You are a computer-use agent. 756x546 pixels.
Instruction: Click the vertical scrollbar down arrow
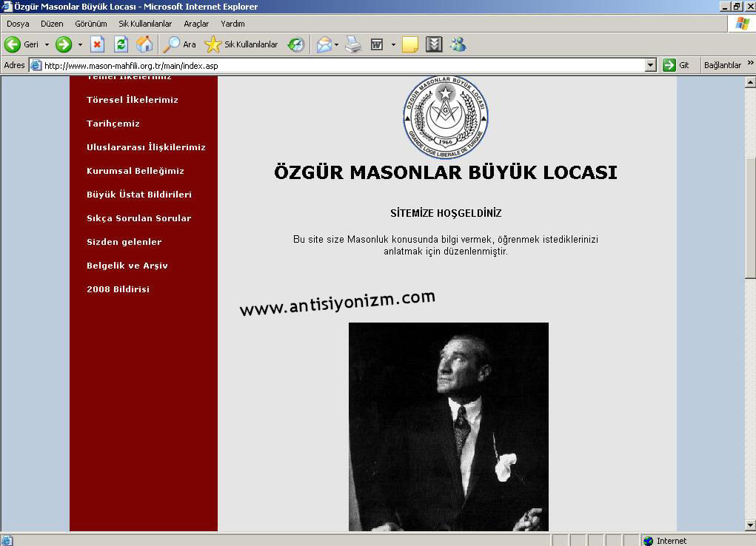750,525
